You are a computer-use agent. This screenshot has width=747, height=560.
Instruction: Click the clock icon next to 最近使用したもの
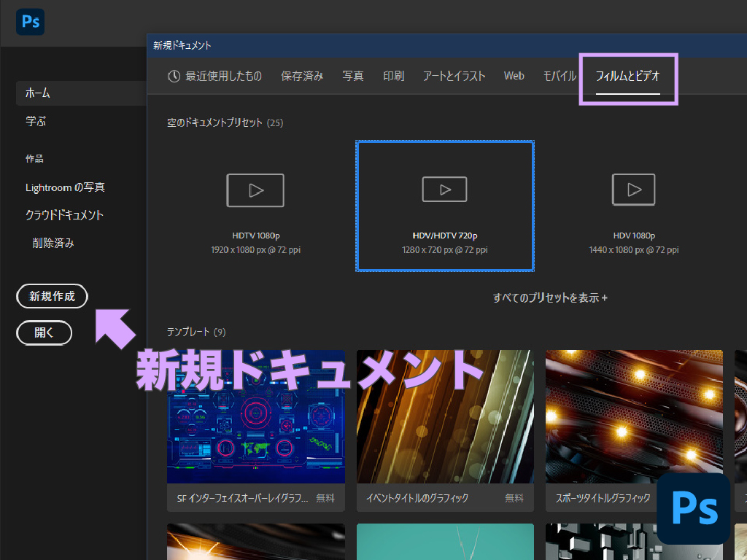176,75
